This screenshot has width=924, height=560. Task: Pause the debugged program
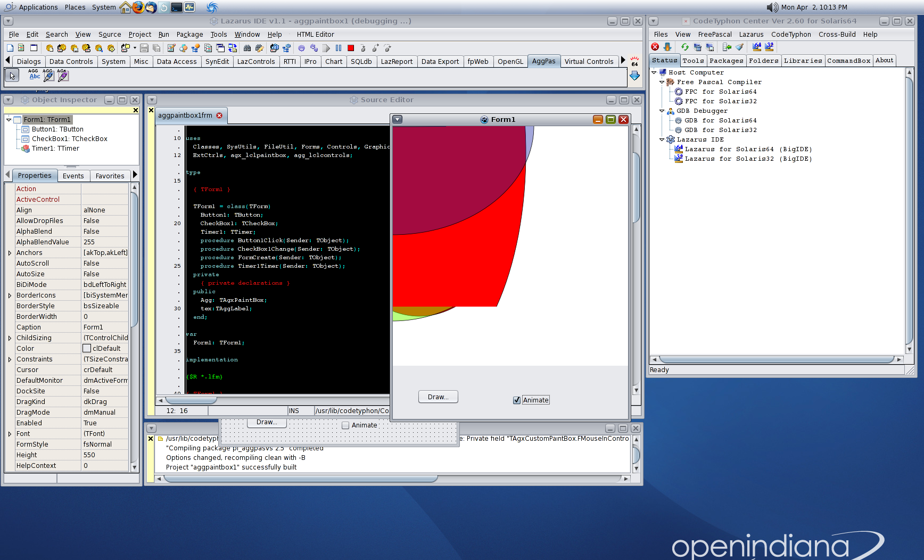point(339,48)
